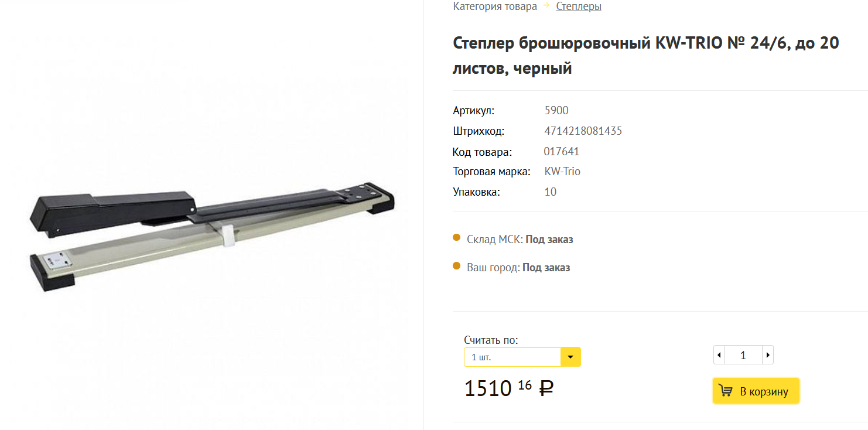
Task: Expand the yellow Считать по dropdown arrow
Action: [570, 357]
